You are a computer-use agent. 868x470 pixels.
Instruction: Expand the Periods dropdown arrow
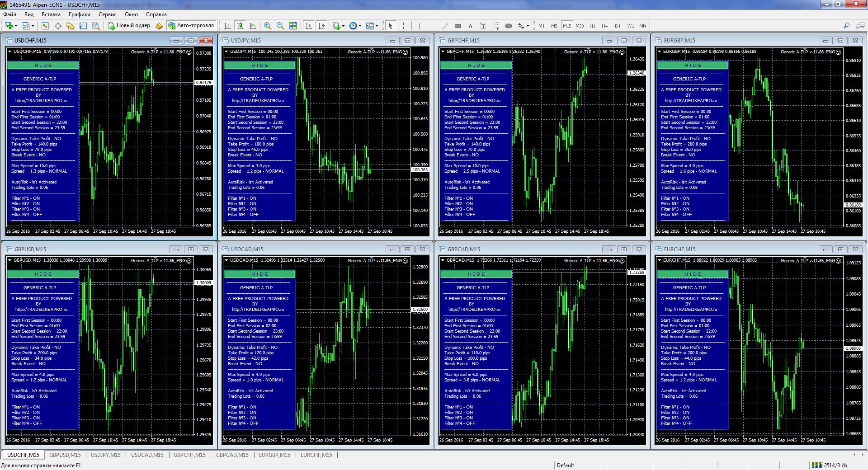pyautogui.click(x=360, y=26)
